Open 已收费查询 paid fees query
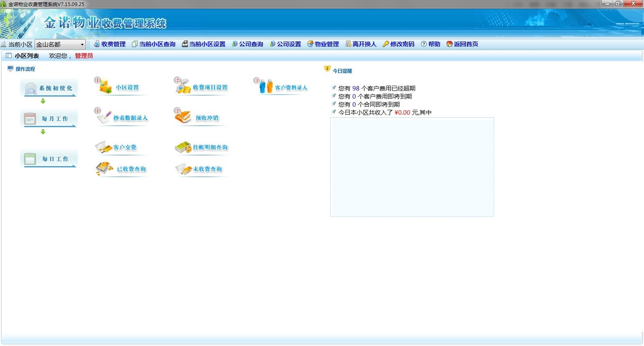Image resolution: width=644 pixels, height=346 pixels. point(123,169)
